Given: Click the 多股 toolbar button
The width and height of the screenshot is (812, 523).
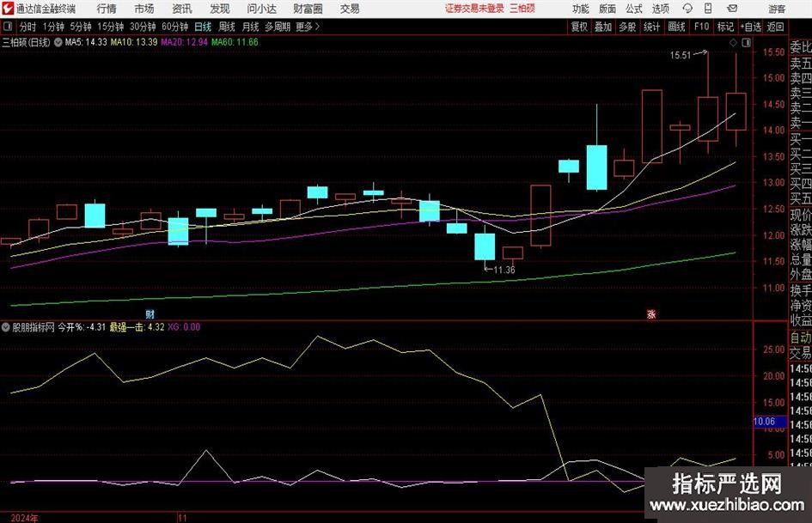Looking at the screenshot, I should point(627,27).
